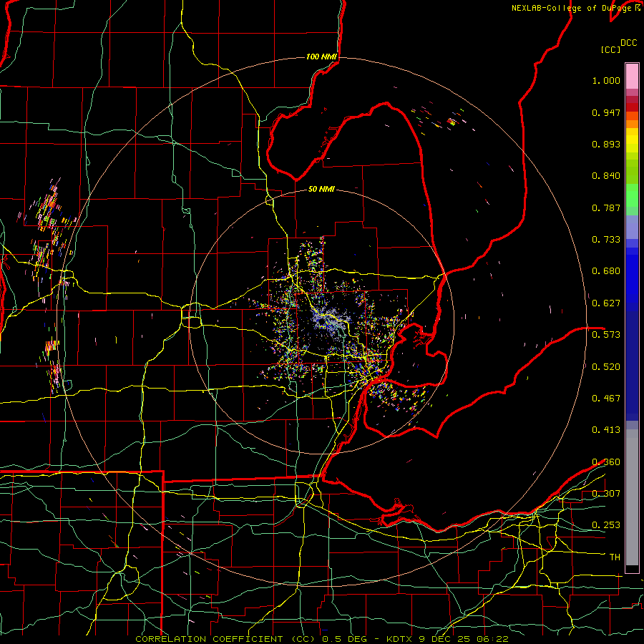
Task: Click the 0.413 legend value
Action: coord(606,430)
